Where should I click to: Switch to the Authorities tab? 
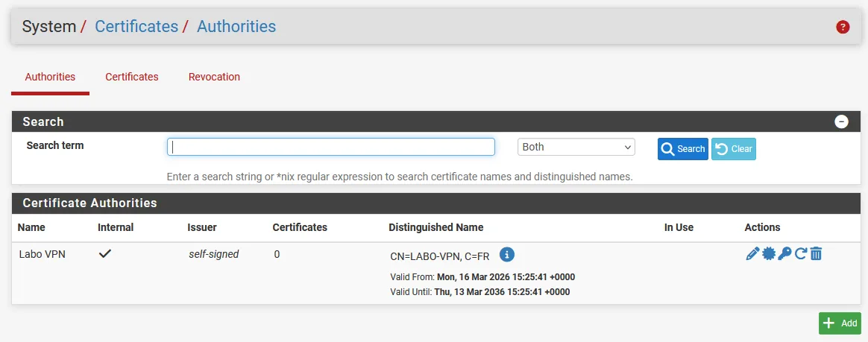tap(50, 77)
